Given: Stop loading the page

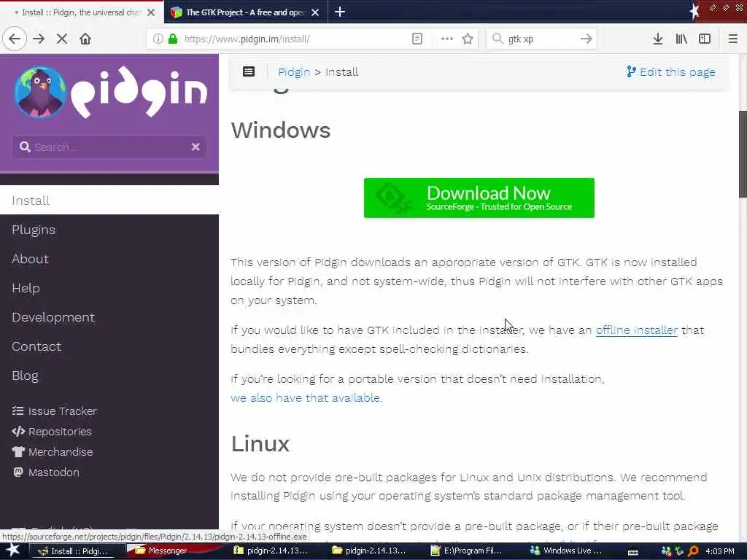Looking at the screenshot, I should (62, 39).
